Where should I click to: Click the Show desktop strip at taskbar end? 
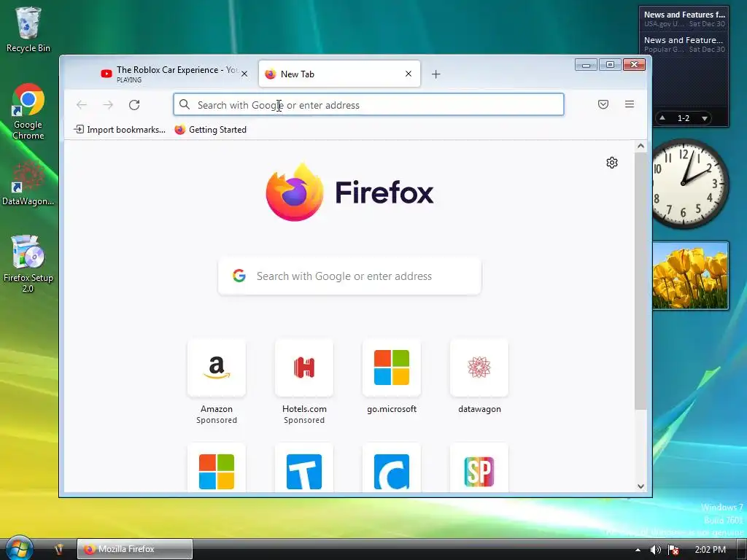tap(742, 549)
